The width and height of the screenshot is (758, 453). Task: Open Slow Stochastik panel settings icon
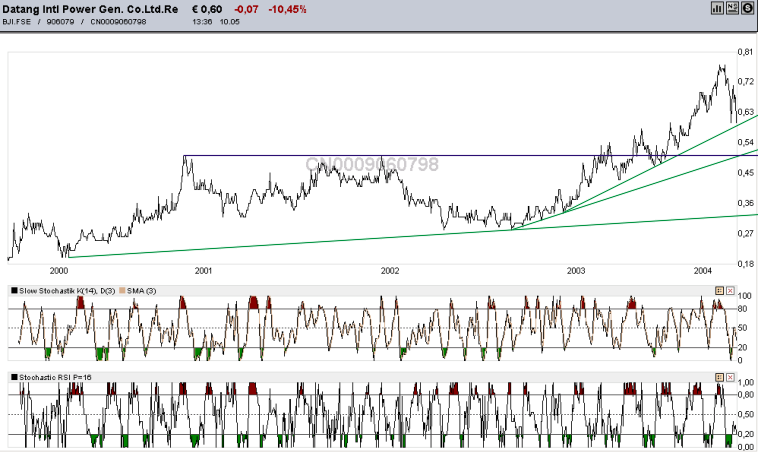click(x=719, y=291)
